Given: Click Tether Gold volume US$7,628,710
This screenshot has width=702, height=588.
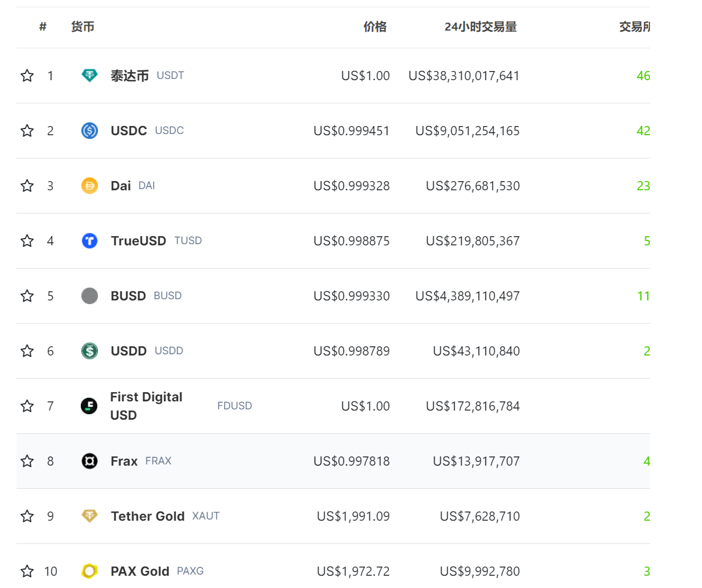Looking at the screenshot, I should click(480, 516).
